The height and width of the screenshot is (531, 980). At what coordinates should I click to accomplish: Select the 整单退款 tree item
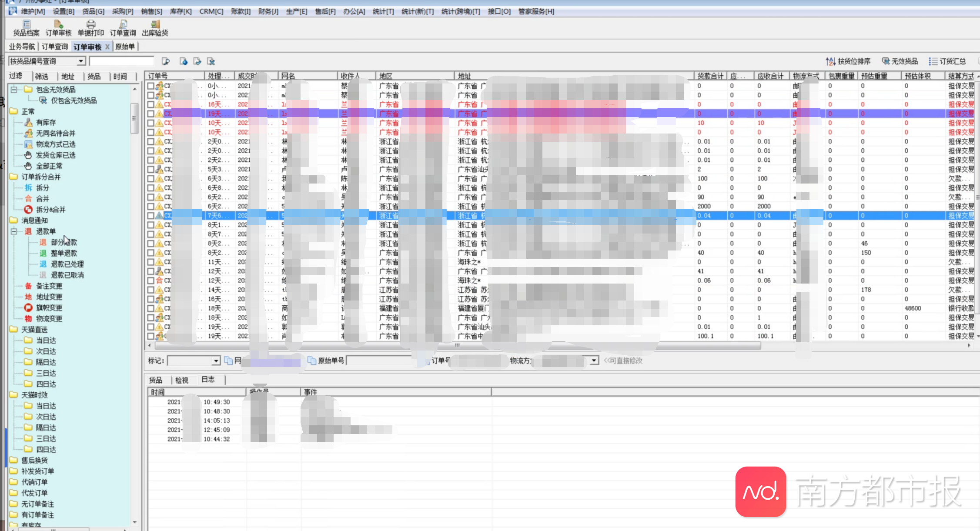[x=64, y=253]
